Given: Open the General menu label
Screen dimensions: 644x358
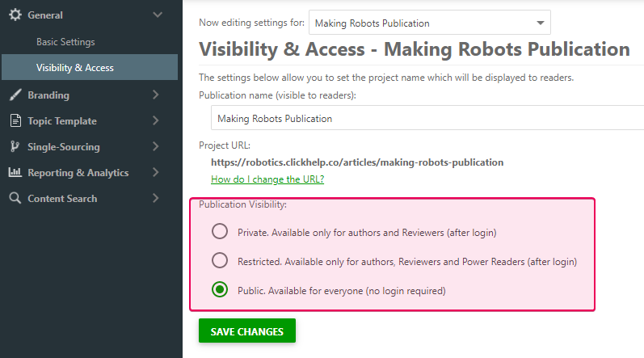Looking at the screenshot, I should tap(45, 15).
